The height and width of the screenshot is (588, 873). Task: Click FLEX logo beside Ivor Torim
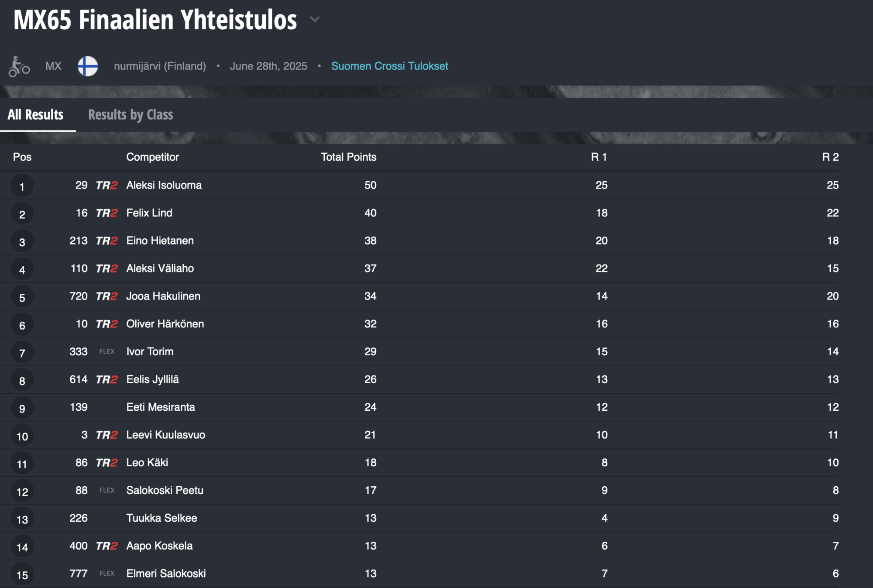click(x=107, y=351)
